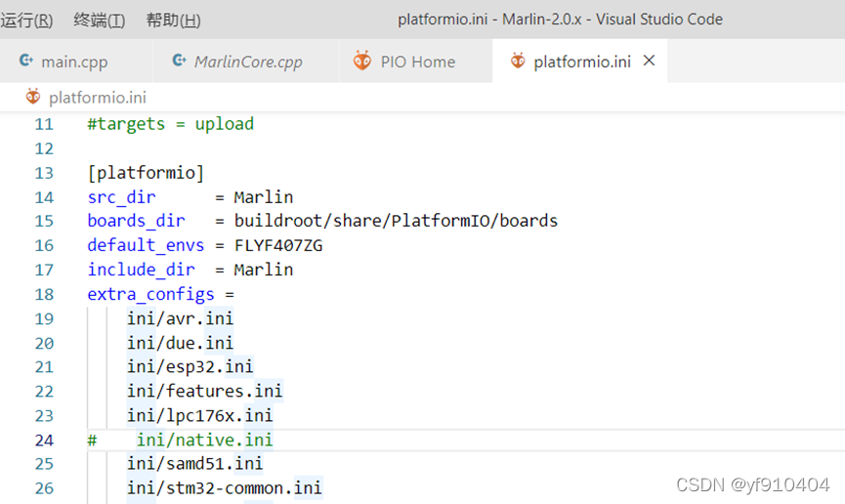Click line number 11 in the gutter
Screen dimensions: 845x504
[44, 124]
